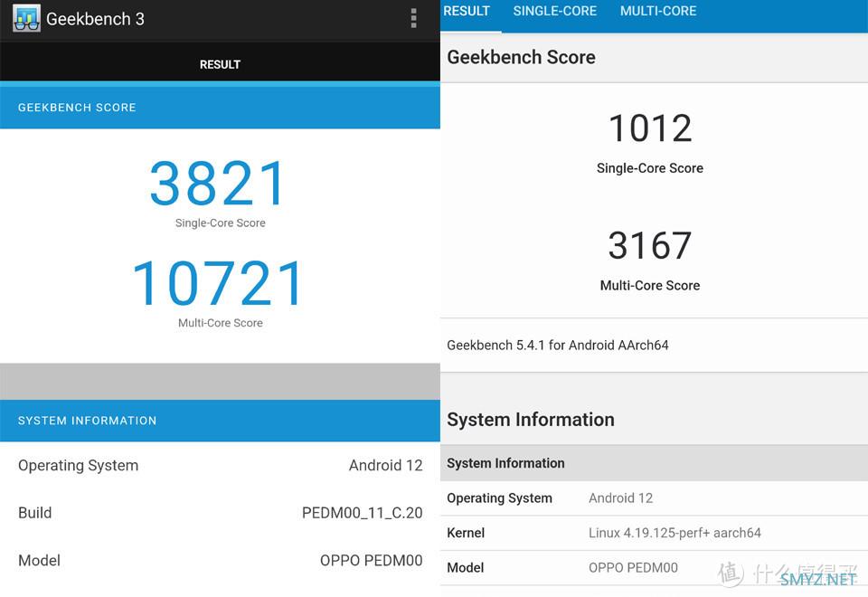Tap the Multi-Core Score label under 10721
The width and height of the screenshot is (868, 597).
(221, 323)
